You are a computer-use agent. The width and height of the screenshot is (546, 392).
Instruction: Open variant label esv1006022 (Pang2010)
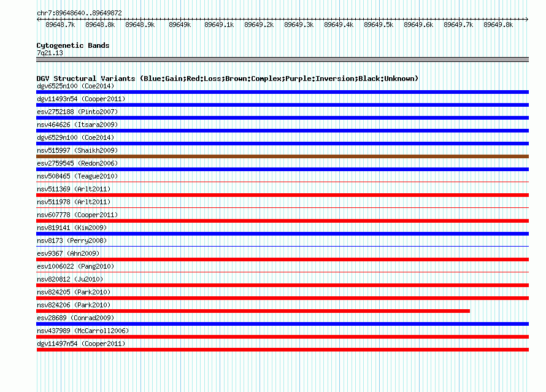tap(75, 266)
